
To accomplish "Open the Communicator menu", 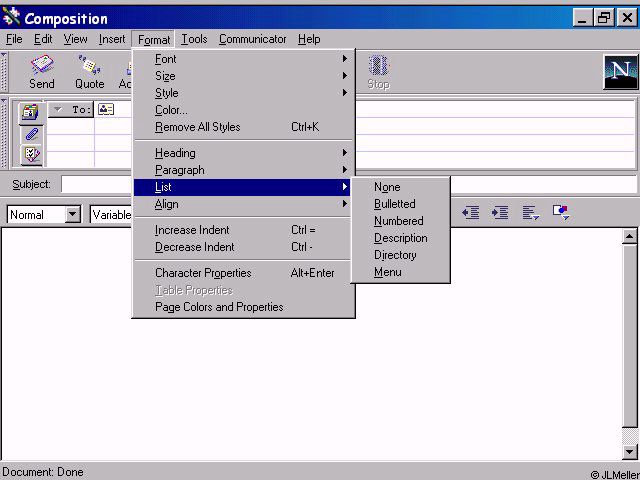I will 252,39.
